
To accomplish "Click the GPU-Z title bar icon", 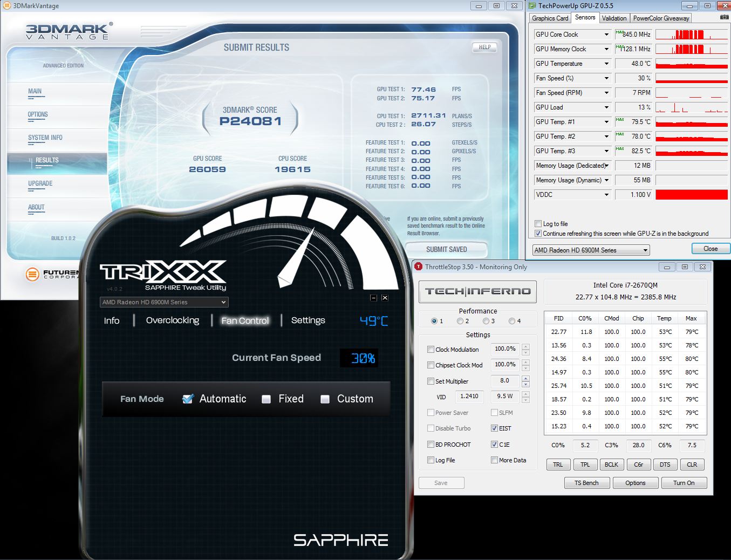I will tap(532, 5).
